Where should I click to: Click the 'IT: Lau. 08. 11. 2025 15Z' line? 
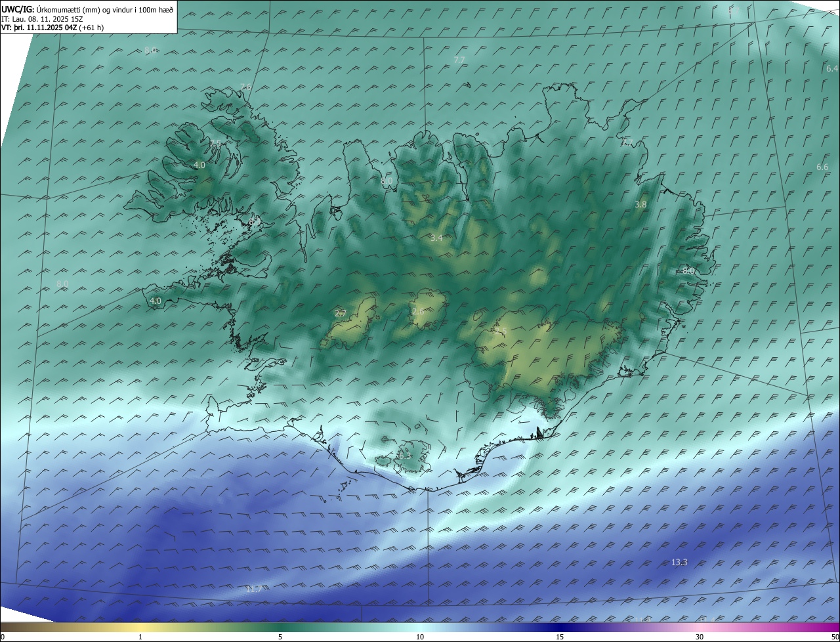[41, 18]
